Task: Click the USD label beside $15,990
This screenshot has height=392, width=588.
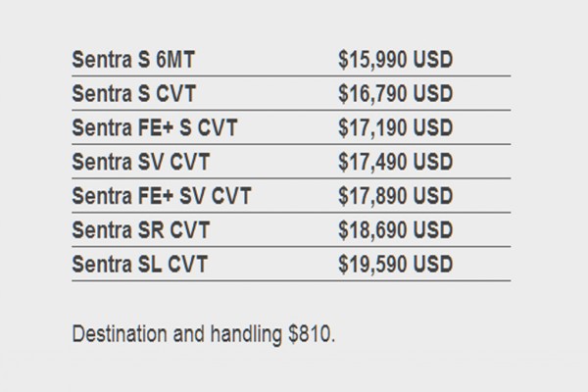Action: 433,61
